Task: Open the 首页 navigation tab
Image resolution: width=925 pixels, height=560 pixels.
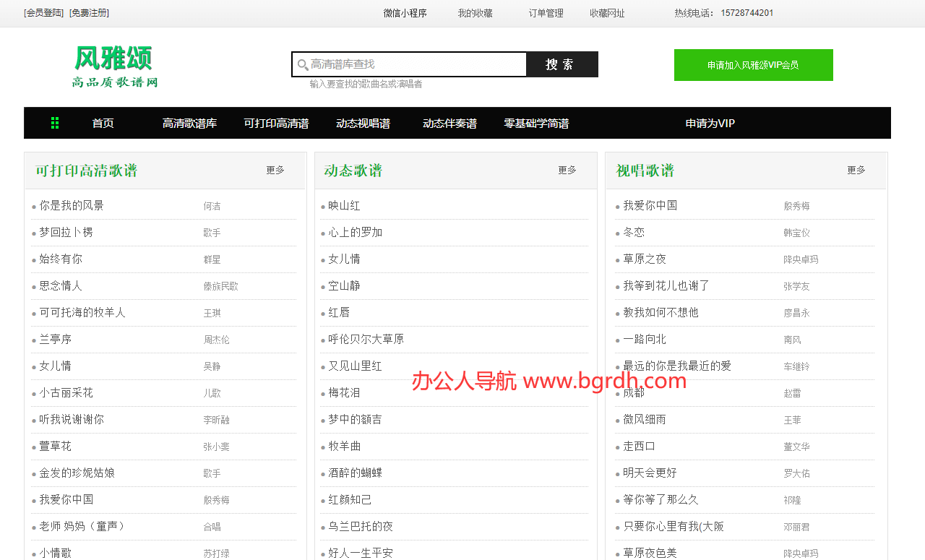Action: [103, 124]
